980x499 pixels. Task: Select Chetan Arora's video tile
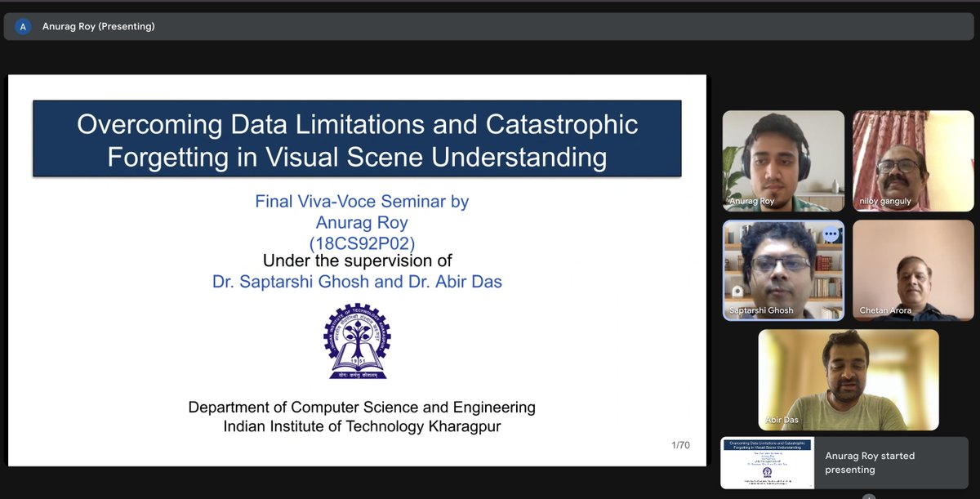915,270
